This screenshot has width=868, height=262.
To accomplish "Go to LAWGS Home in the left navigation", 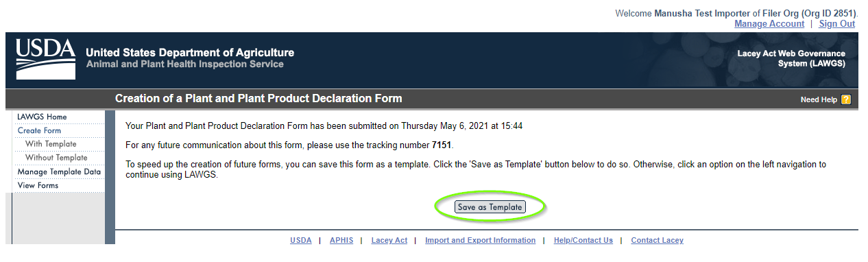I will (x=43, y=117).
